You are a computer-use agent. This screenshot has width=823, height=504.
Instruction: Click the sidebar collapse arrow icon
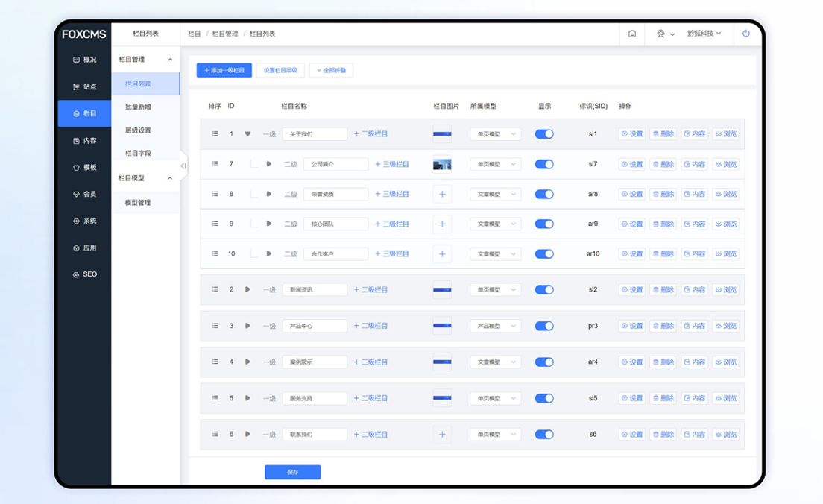[183, 166]
